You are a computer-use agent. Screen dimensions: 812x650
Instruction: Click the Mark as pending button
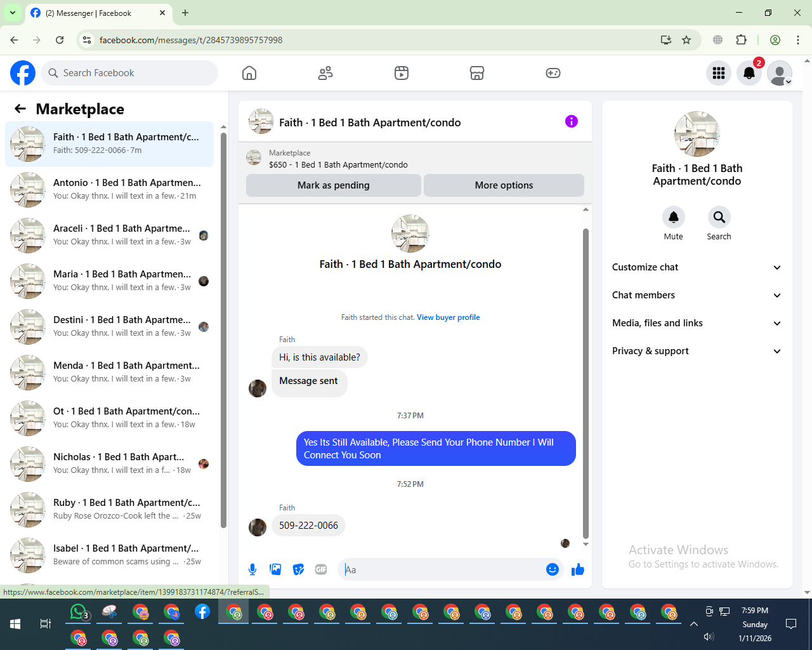click(334, 185)
